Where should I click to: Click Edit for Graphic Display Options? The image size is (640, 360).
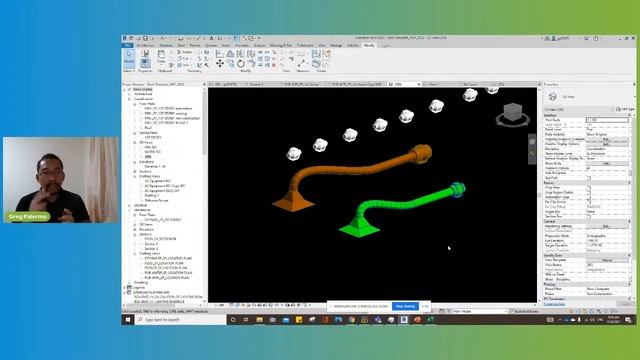coord(607,144)
